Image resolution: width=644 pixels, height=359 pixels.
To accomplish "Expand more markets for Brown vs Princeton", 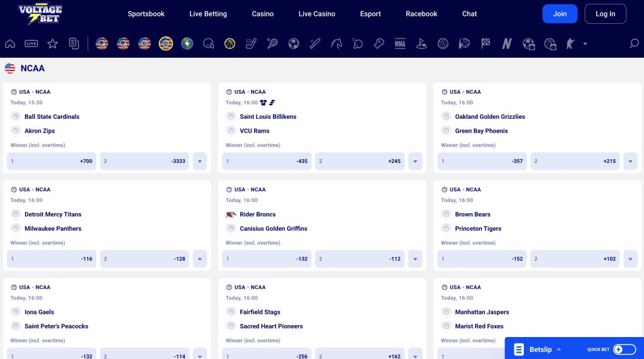I will (630, 259).
